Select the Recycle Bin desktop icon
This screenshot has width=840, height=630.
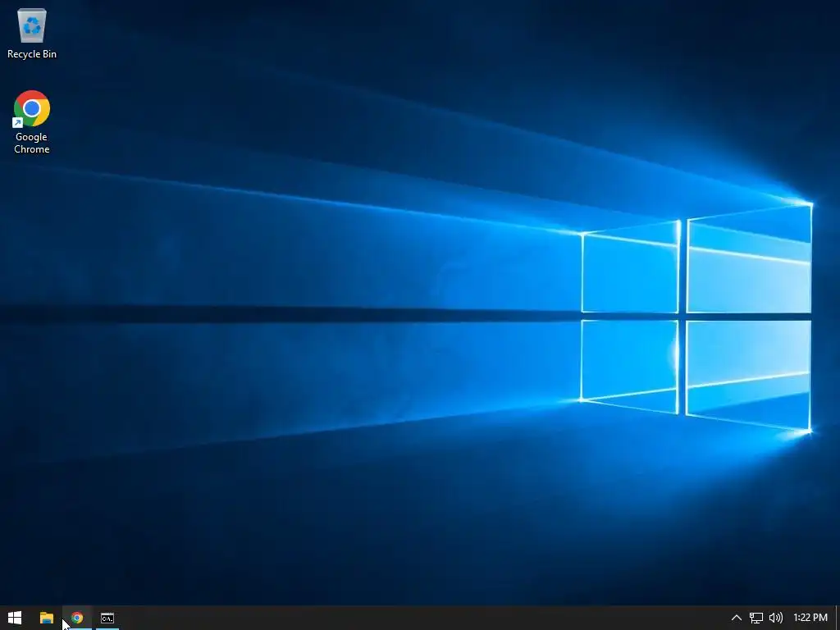(32, 33)
